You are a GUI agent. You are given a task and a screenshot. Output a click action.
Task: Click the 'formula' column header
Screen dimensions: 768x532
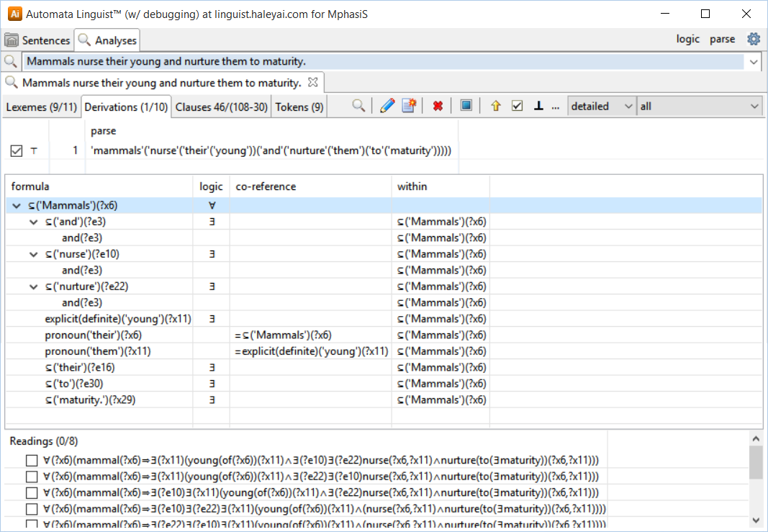tap(99, 186)
